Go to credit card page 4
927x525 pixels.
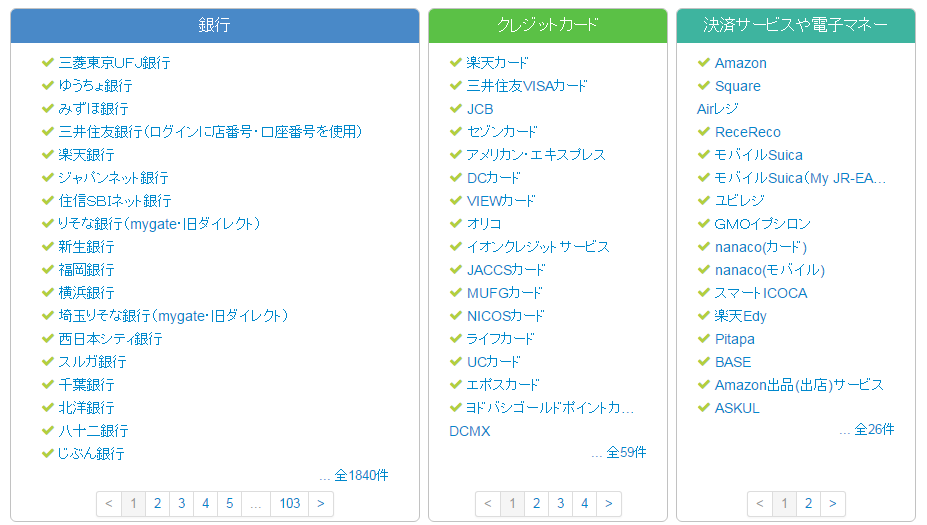[x=584, y=504]
